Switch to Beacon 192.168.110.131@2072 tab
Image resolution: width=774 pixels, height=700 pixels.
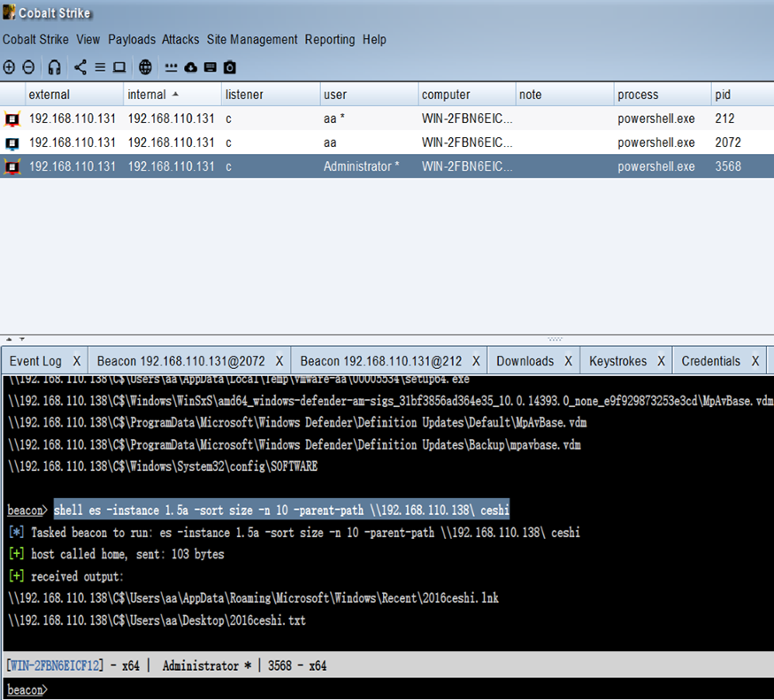(181, 361)
